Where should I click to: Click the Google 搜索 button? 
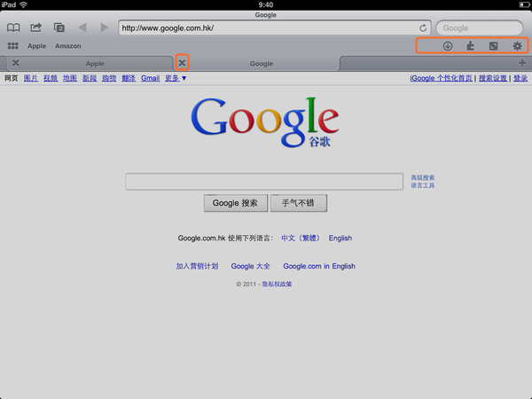236,203
